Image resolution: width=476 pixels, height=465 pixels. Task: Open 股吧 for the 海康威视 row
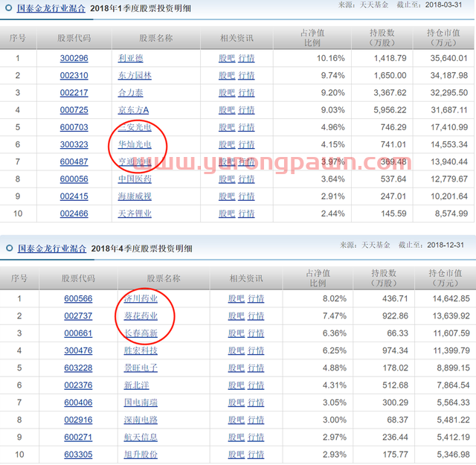pyautogui.click(x=227, y=196)
